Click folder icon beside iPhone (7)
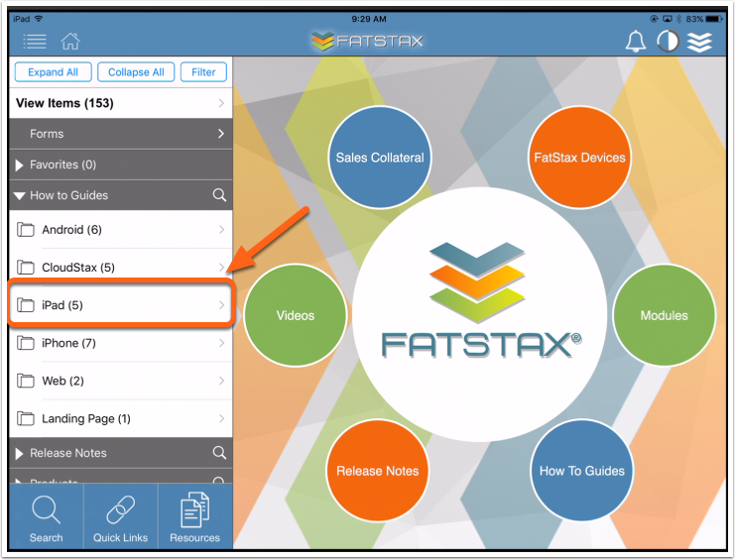 point(26,343)
